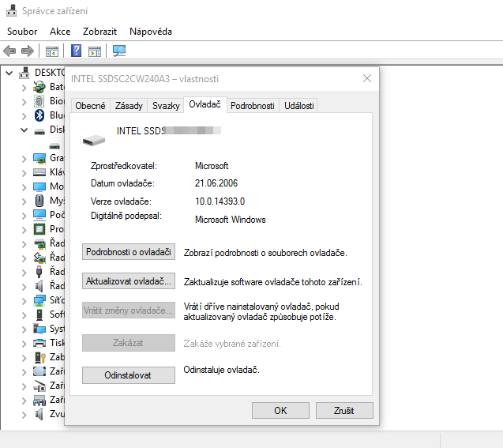The width and height of the screenshot is (503, 448).
Task: Click the printer queue icon
Action: point(39,343)
